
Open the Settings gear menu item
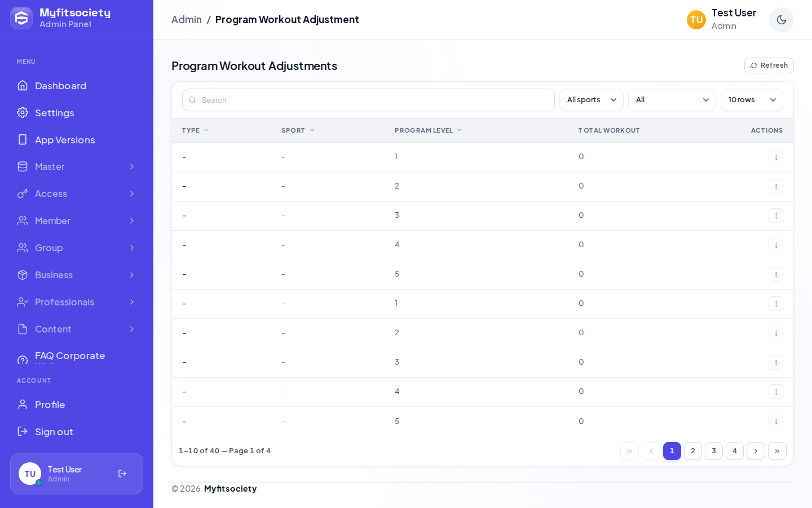tap(77, 113)
